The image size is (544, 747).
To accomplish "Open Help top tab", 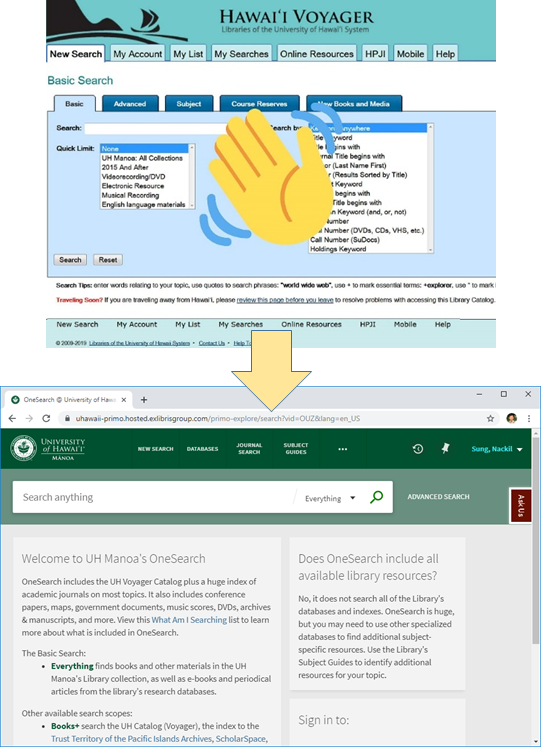I will (445, 54).
